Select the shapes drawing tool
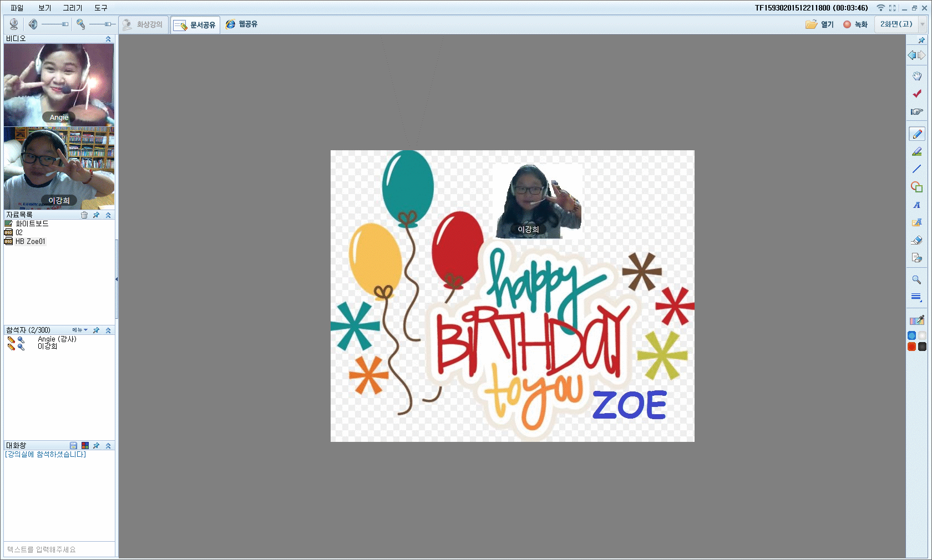Image resolution: width=932 pixels, height=560 pixels. pyautogui.click(x=916, y=187)
